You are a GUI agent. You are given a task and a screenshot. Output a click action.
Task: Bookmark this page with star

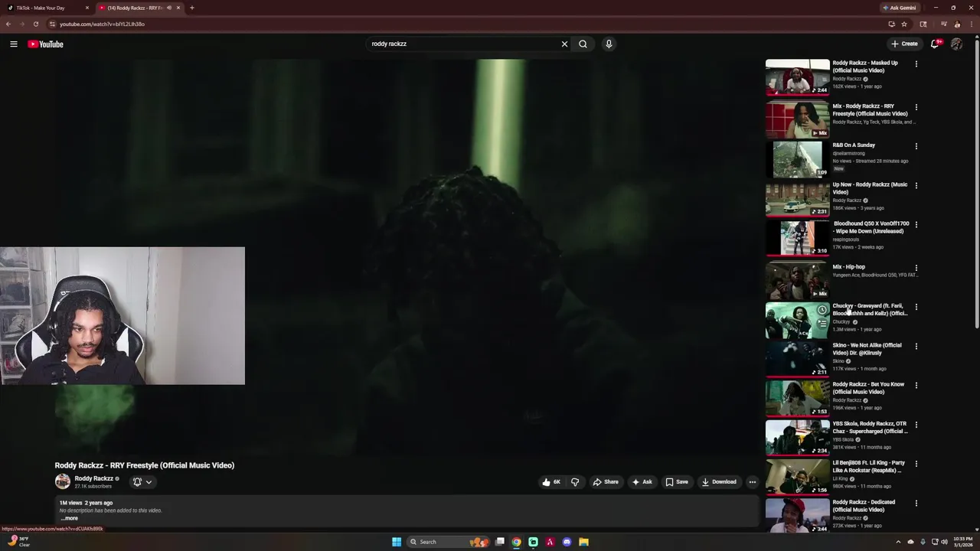904,24
